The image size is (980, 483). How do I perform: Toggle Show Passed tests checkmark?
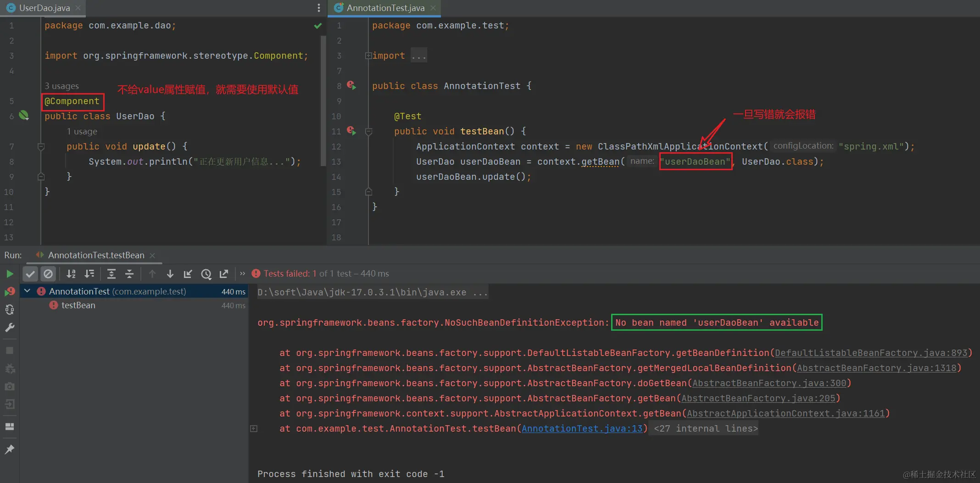coord(30,274)
